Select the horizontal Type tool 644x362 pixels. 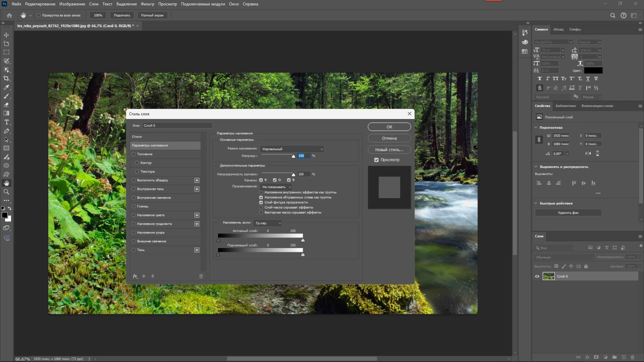coord(6,122)
